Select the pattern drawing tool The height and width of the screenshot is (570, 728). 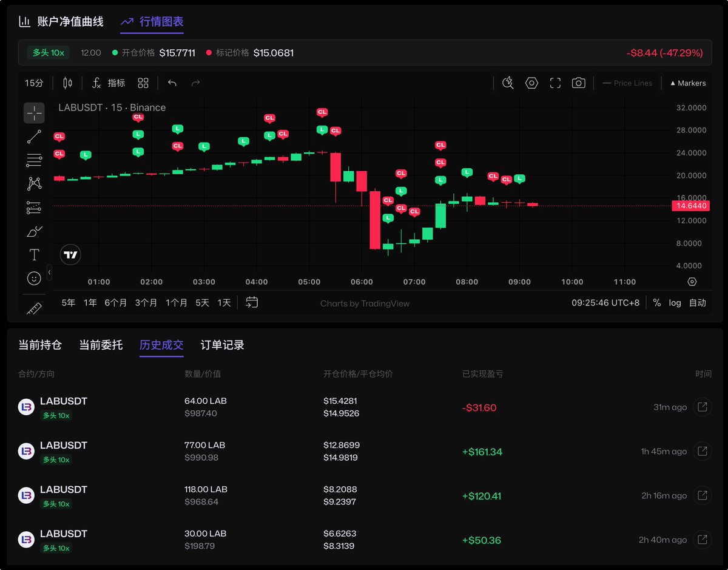[x=34, y=183]
